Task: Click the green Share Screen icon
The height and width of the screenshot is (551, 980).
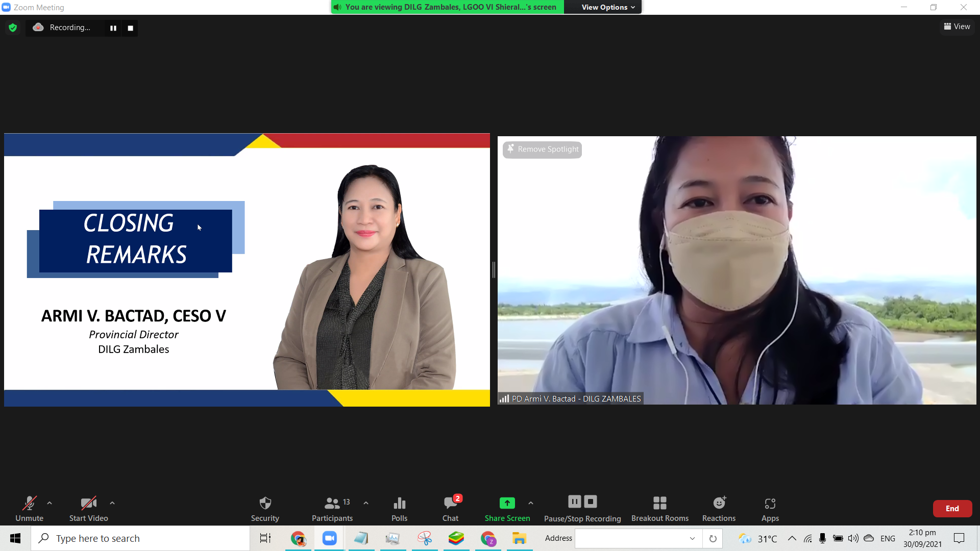Action: click(507, 503)
